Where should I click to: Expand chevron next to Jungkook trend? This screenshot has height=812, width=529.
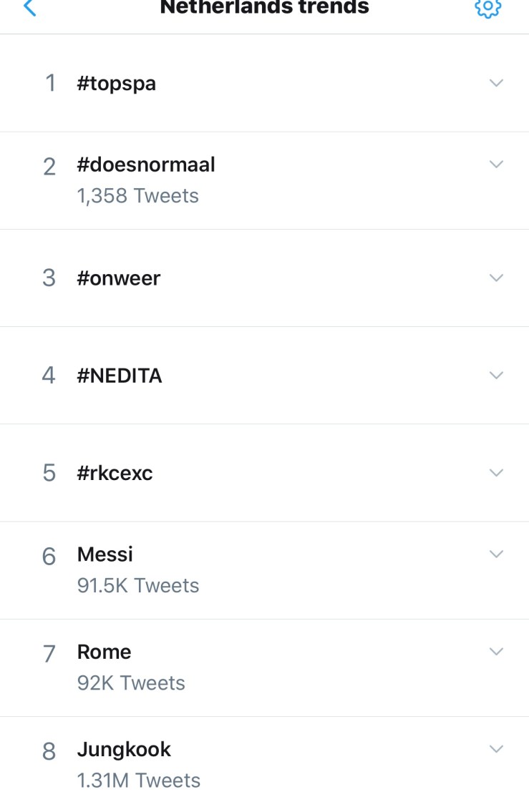pos(496,749)
